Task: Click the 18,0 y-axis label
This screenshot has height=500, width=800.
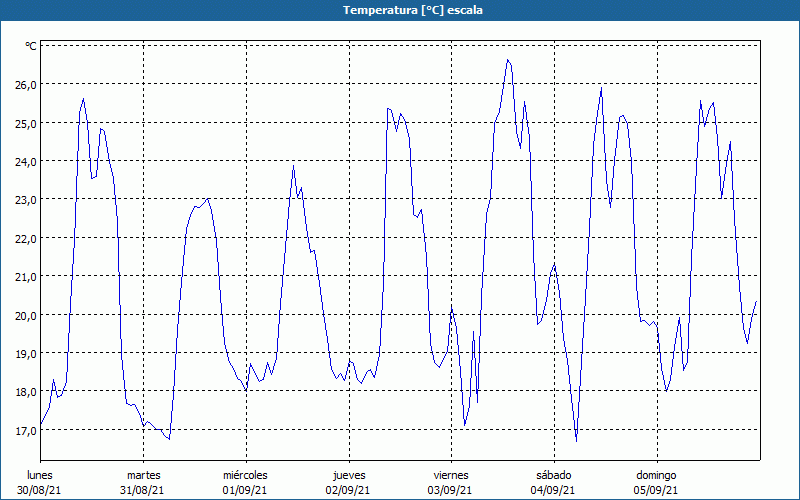Action: click(x=26, y=392)
